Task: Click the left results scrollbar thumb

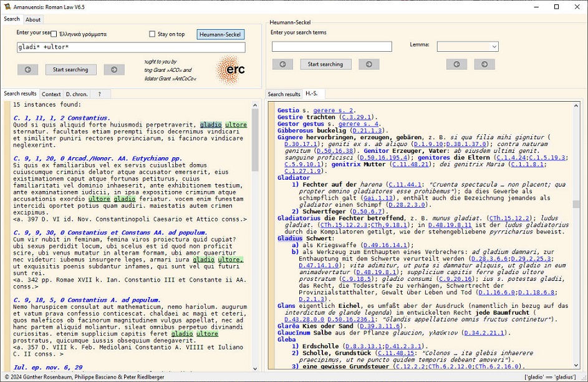Action: (255, 140)
